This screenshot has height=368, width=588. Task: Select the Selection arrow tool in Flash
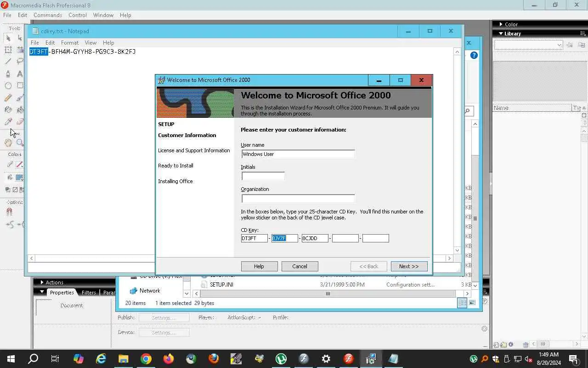8,38
